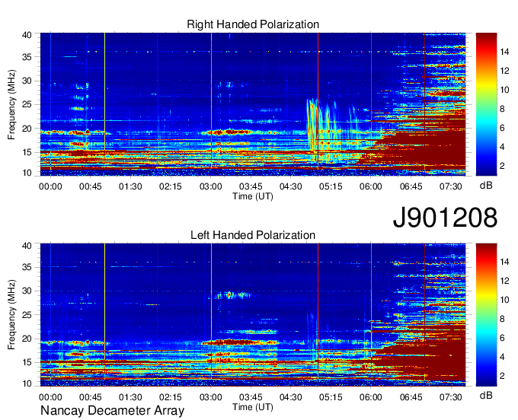Click "Frequency (MHz)" axis label of right-handed plot
Screen dimensions: 518x420
[x=11, y=104]
